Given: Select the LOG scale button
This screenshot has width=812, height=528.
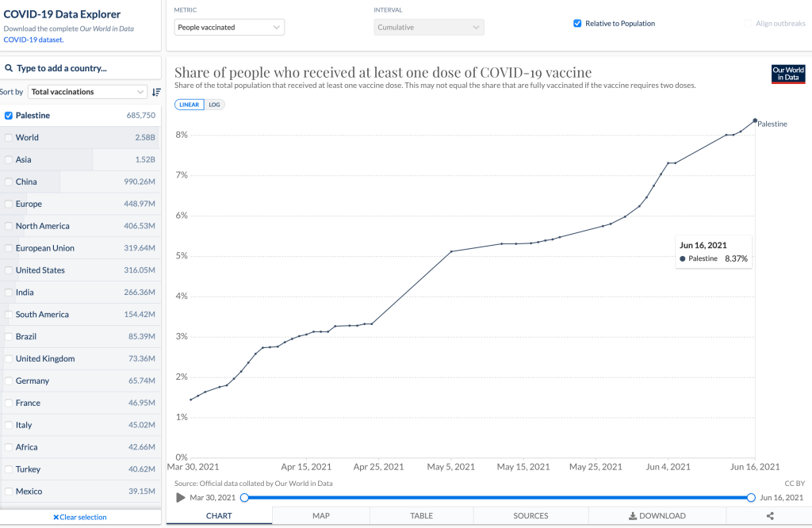Looking at the screenshot, I should (x=214, y=105).
